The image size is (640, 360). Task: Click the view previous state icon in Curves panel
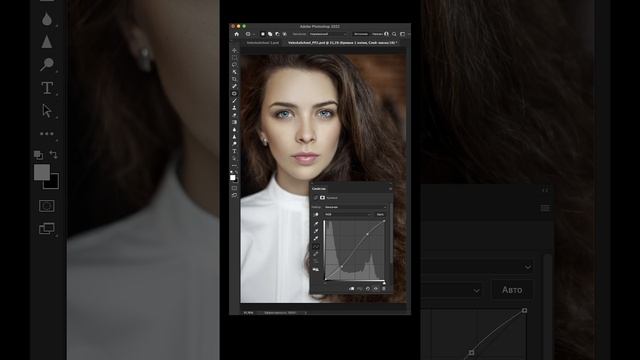click(x=360, y=289)
